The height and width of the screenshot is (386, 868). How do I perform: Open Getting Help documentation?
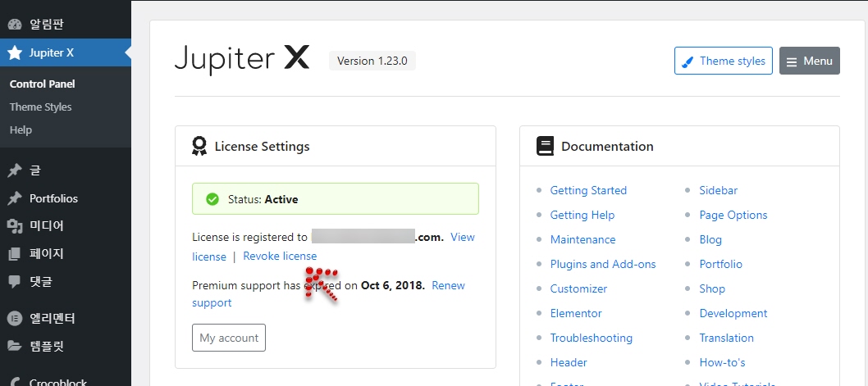click(582, 215)
